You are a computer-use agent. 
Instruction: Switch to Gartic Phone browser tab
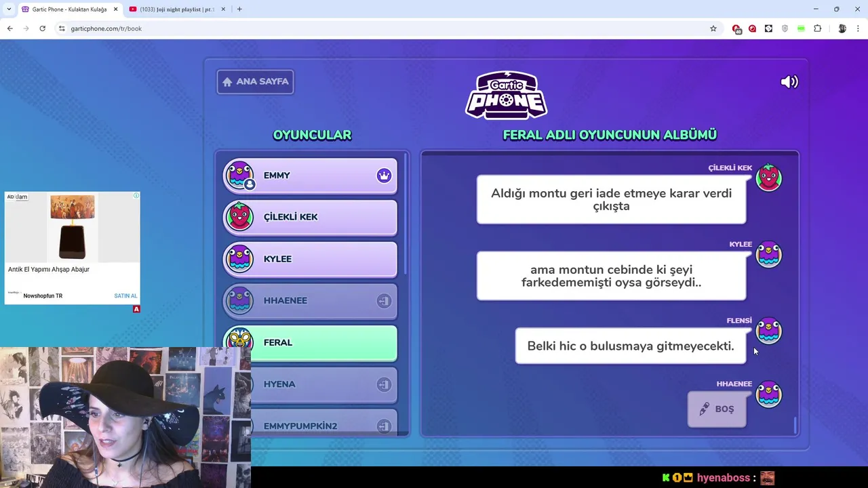[x=68, y=9]
